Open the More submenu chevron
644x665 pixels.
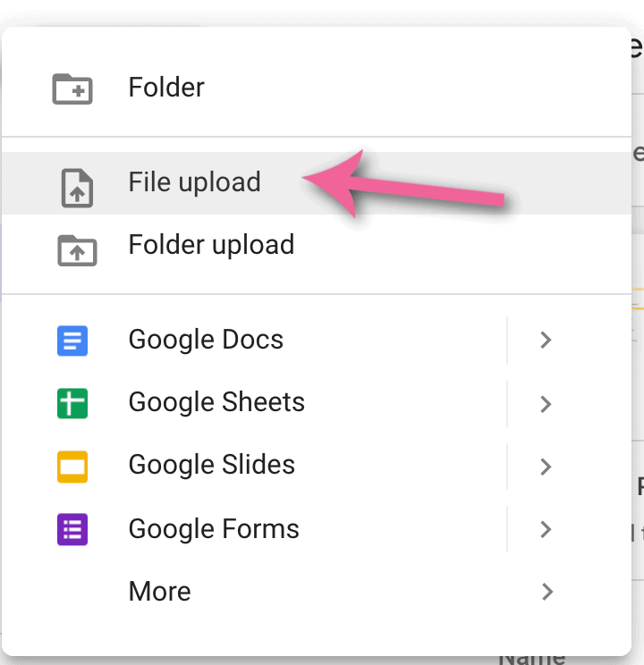[547, 592]
